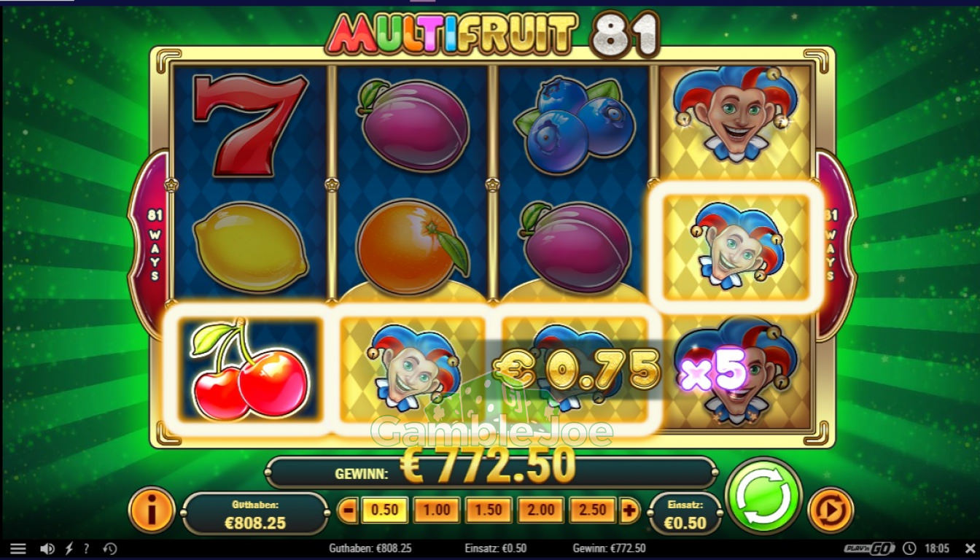Click the Einsatz bet display

(x=685, y=514)
